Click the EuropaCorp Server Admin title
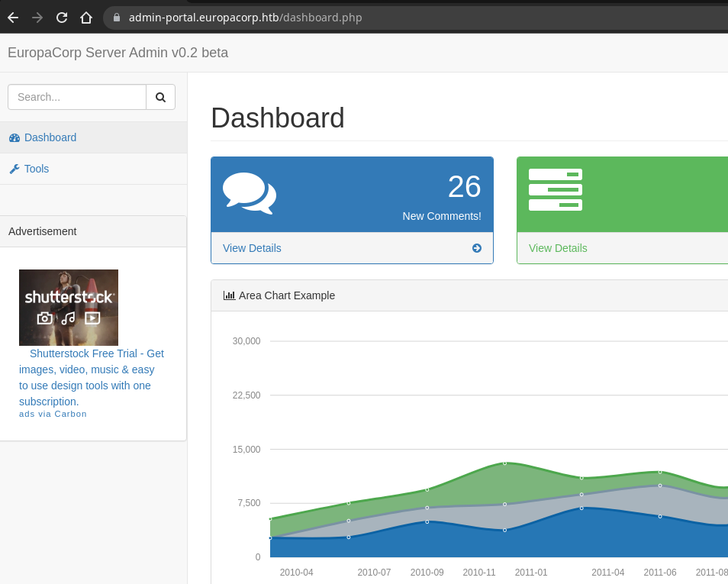 (x=118, y=53)
